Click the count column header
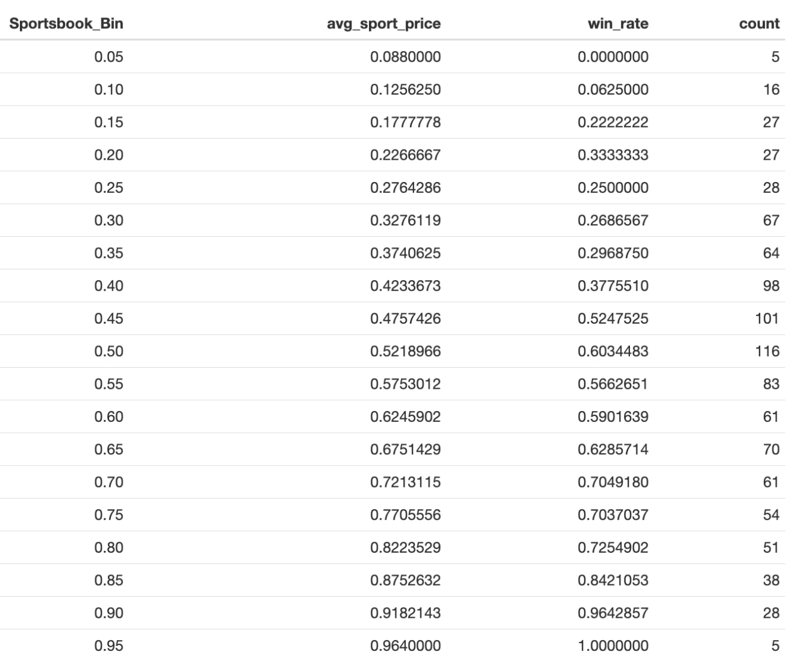Screen dimensions: 797x672 [x=759, y=24]
